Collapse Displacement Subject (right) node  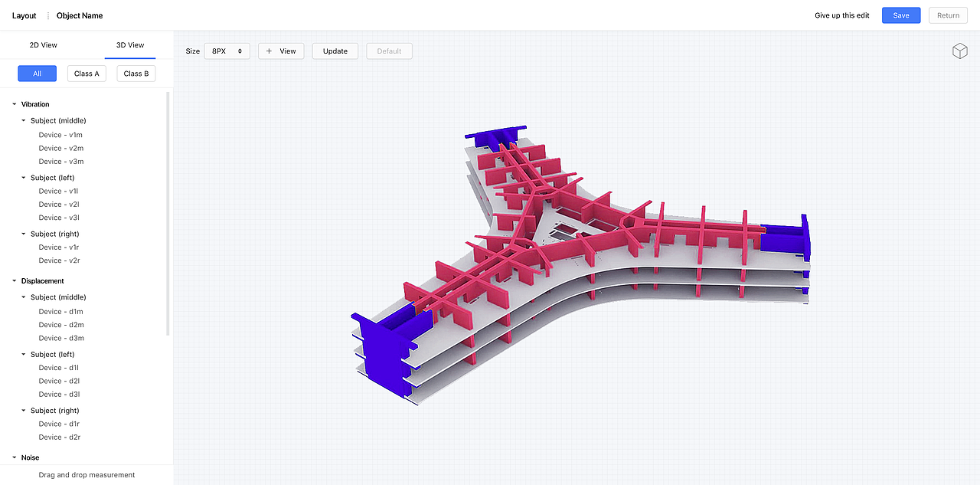(23, 411)
